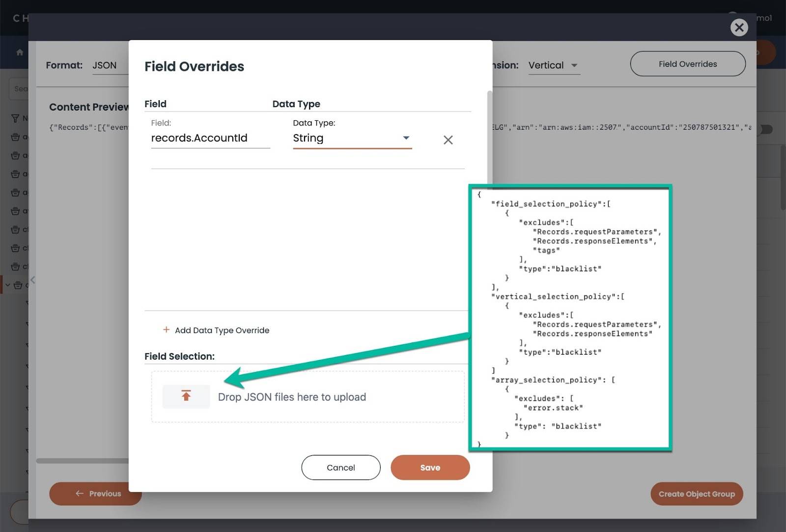The height and width of the screenshot is (532, 786).
Task: Select the filter icon above the bucket list
Action: coord(15,118)
